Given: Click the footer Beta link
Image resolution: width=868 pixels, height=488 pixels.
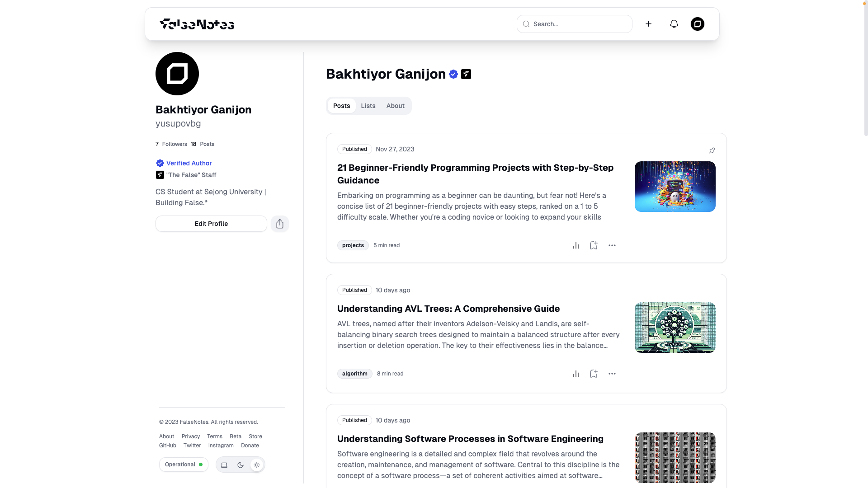Looking at the screenshot, I should pos(236,436).
